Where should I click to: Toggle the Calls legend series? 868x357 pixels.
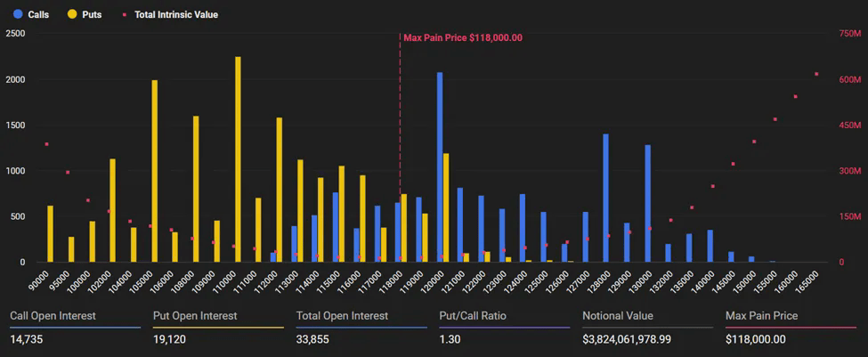click(31, 14)
